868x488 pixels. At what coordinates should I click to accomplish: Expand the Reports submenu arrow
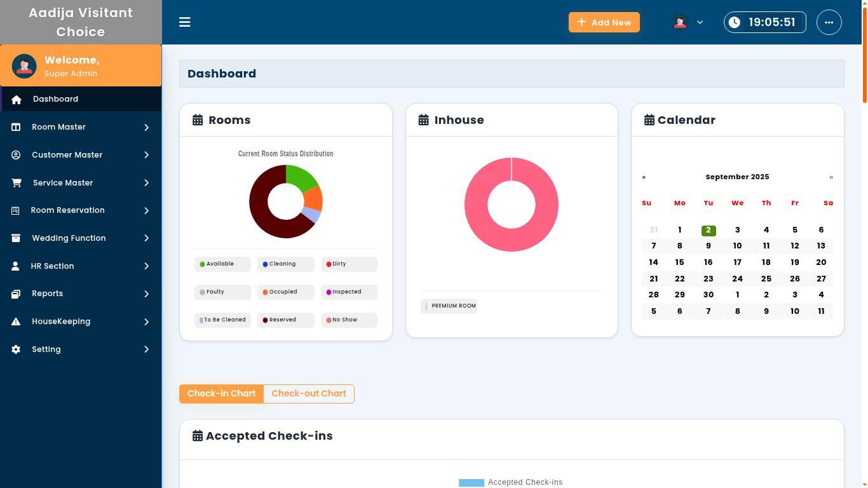pos(146,294)
